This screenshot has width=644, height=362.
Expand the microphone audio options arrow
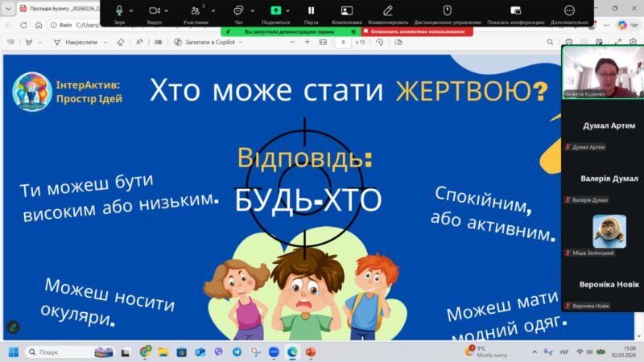[x=131, y=10]
